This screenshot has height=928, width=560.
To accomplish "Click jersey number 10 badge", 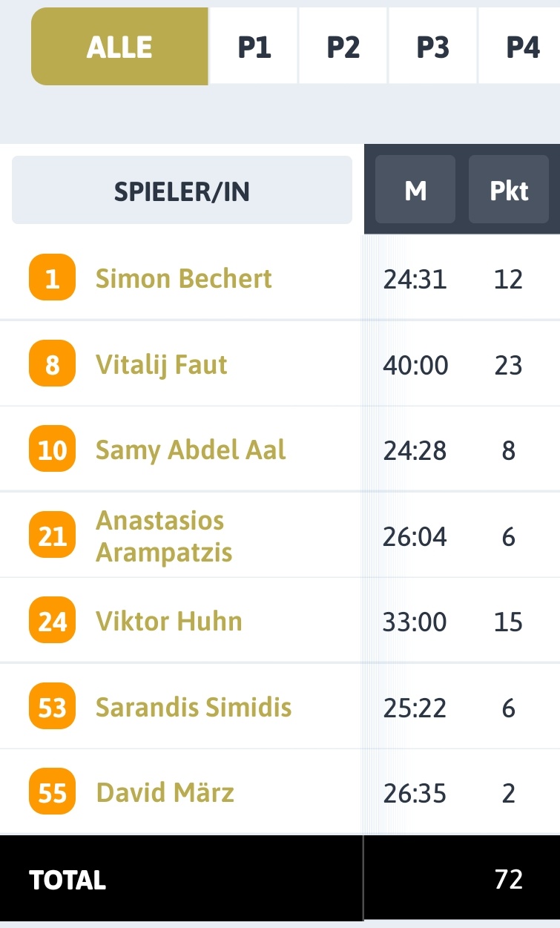I will tap(53, 449).
